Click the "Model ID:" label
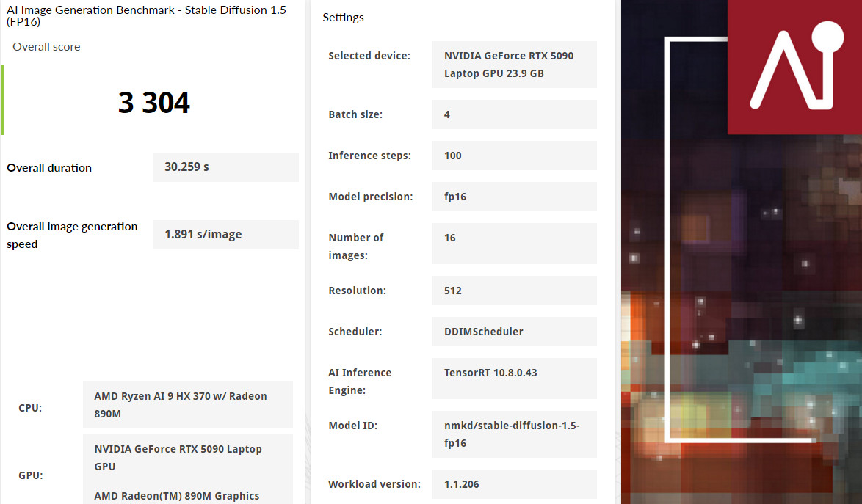 tap(353, 426)
